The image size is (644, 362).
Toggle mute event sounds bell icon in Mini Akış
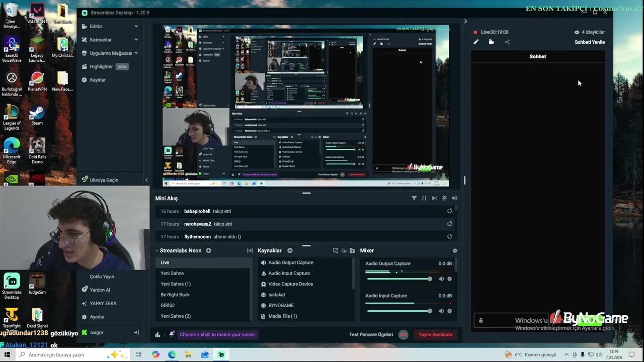tap(444, 198)
